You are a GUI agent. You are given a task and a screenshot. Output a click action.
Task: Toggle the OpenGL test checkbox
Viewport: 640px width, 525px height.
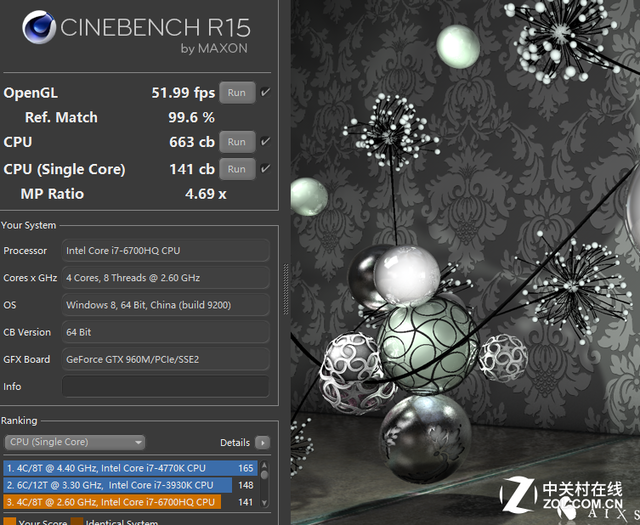(265, 93)
